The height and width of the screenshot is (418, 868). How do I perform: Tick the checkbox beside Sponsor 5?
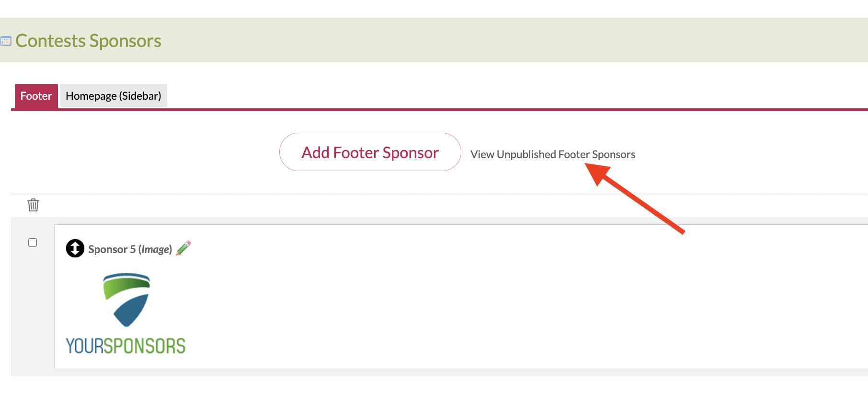(x=33, y=243)
